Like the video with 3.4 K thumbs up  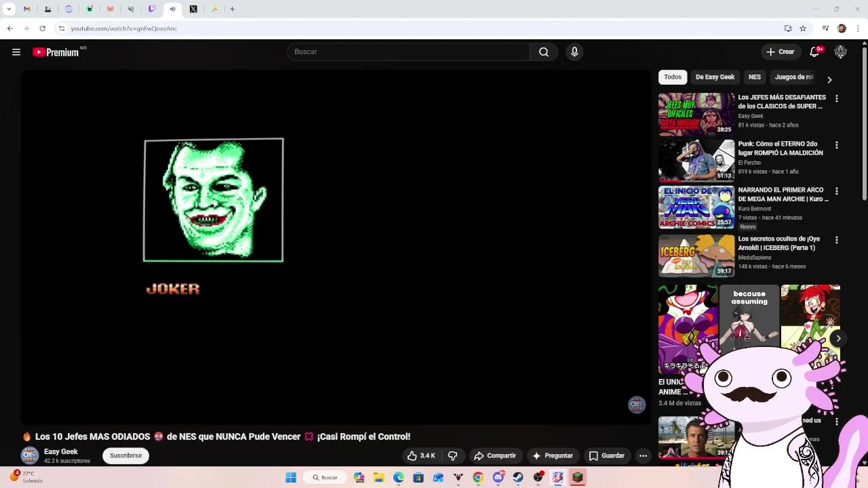420,455
